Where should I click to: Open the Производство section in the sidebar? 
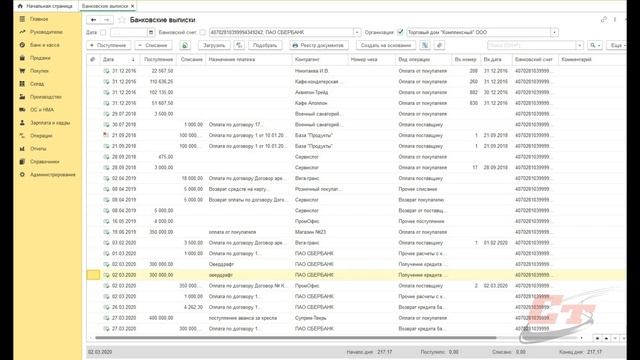[47, 97]
